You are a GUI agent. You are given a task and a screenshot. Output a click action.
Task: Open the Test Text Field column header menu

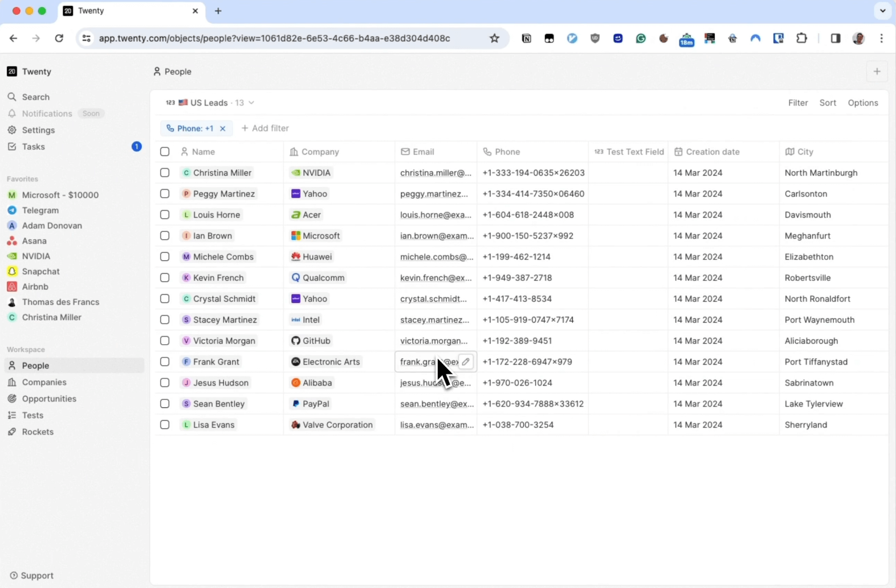click(628, 152)
